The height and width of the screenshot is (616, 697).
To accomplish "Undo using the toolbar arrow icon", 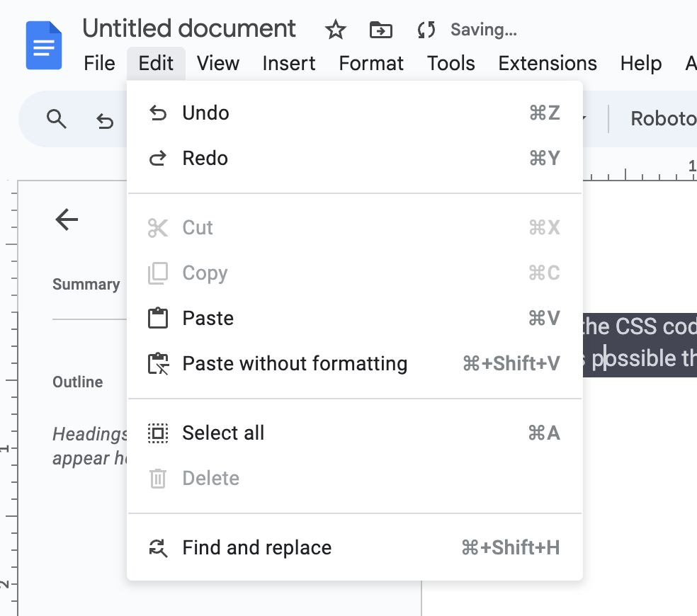I will pos(105,120).
